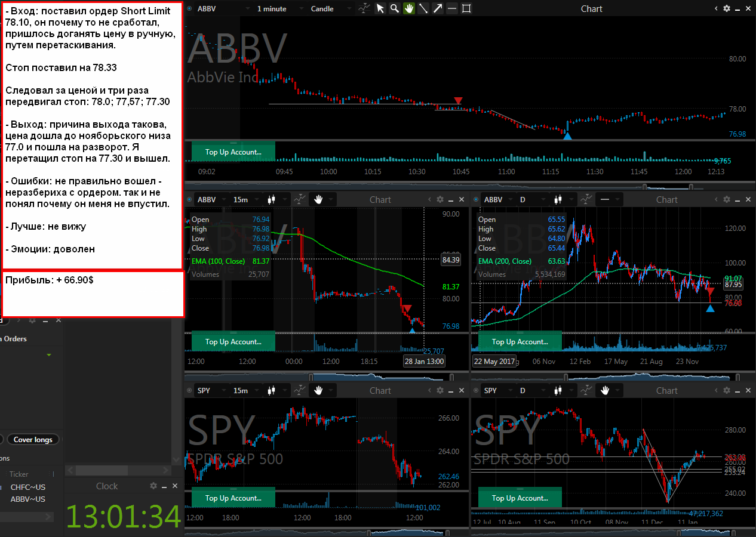Image resolution: width=756 pixels, height=537 pixels.
Task: Click the collapse chevron of ABBV 1 minute chart
Action: click(x=716, y=8)
